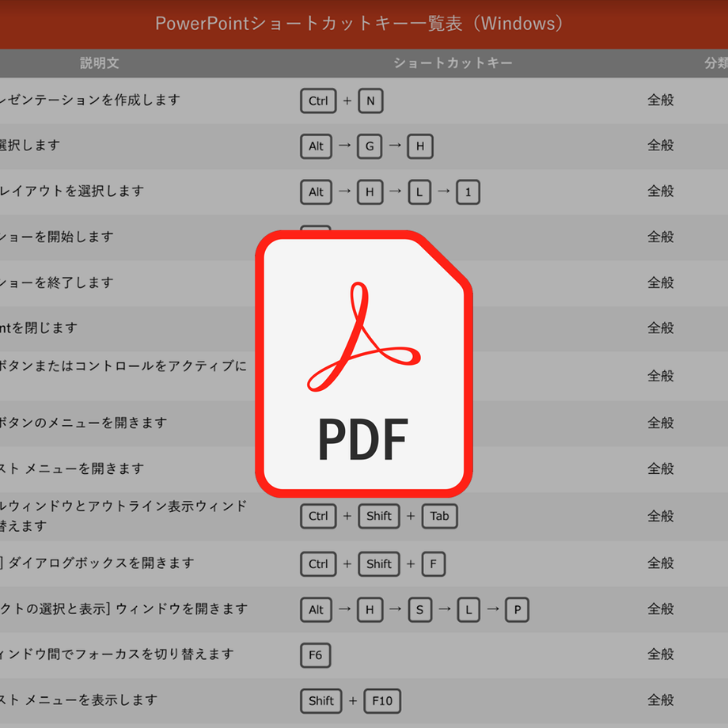Select the text スト メニューを開きます
Image resolution: width=728 pixels, height=728 pixels.
tap(72, 468)
